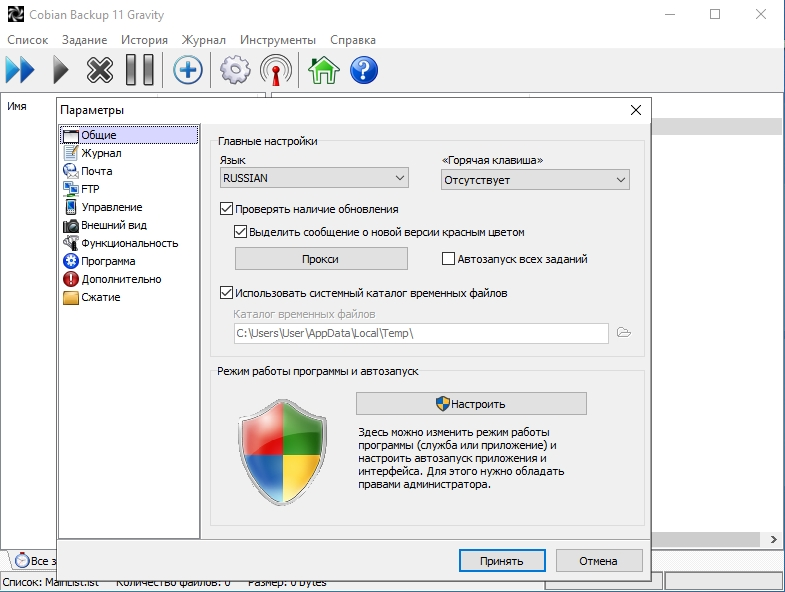The image size is (785, 592).
Task: Pause backup with the pause bars icon
Action: pyautogui.click(x=140, y=70)
